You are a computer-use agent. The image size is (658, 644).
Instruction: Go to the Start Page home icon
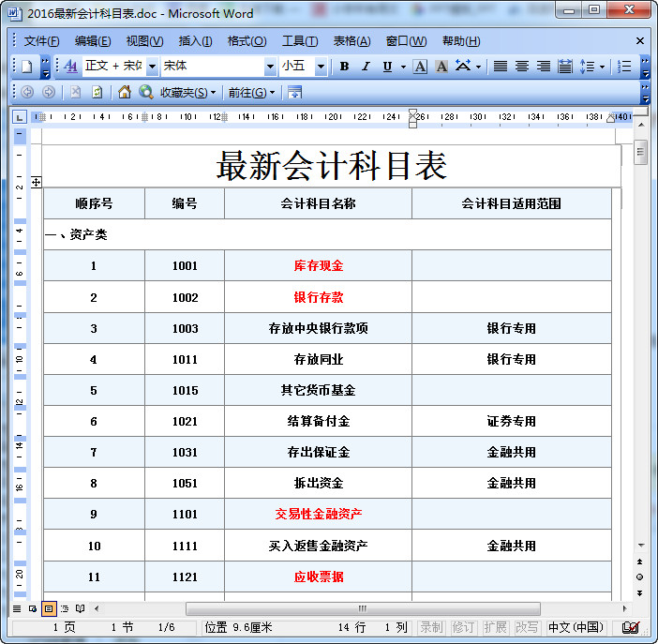pos(125,92)
